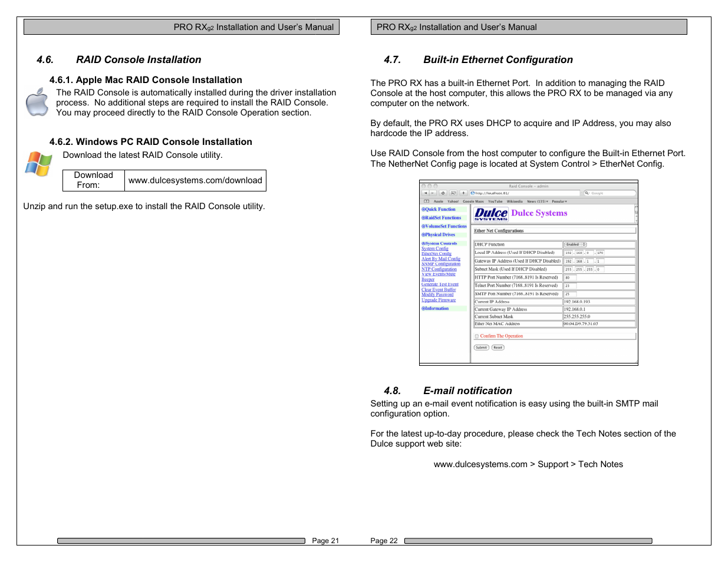Screen dimensions: 728x562
Task: Click the browser Forward arrow button
Action: coord(433,193)
